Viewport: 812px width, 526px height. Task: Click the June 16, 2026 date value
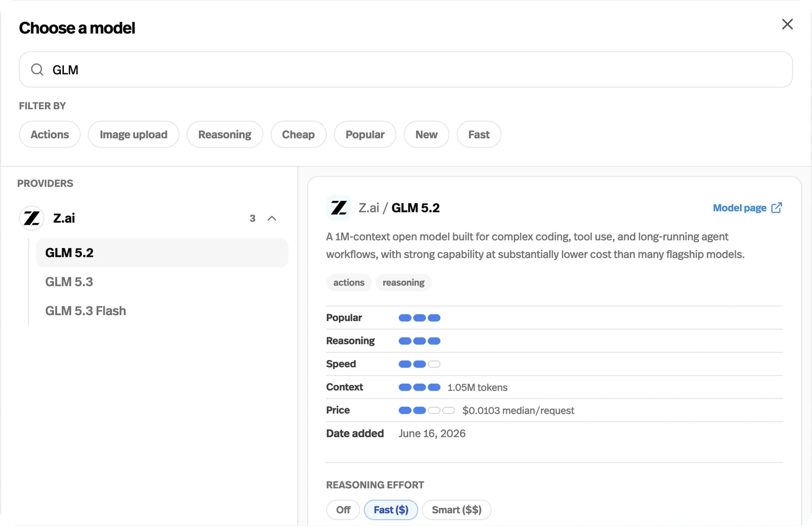(432, 433)
